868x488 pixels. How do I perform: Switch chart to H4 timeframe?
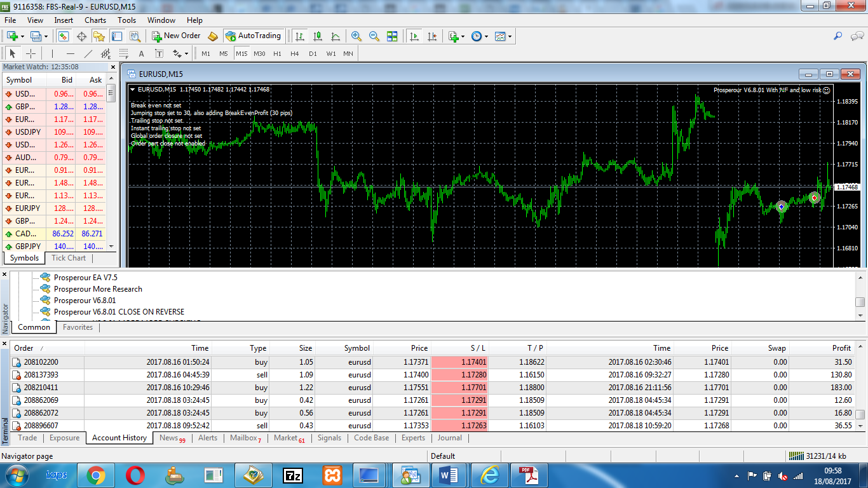[295, 53]
